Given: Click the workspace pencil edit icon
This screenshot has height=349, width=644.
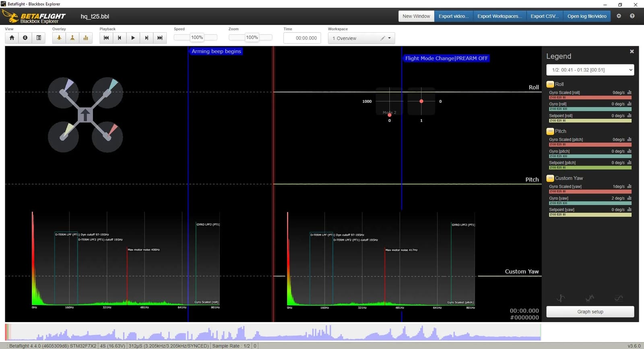Looking at the screenshot, I should pos(383,38).
